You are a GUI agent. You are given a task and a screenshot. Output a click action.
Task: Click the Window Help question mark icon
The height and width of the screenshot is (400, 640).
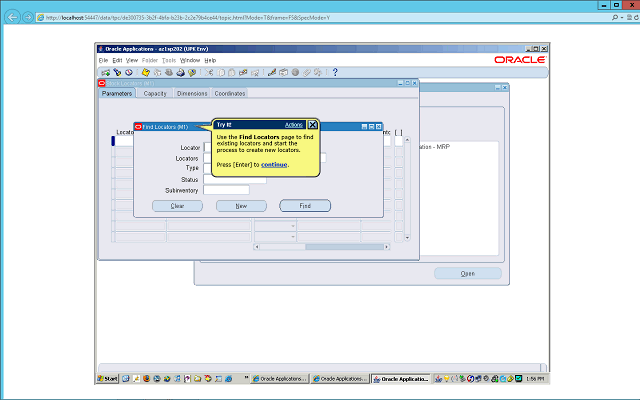coord(335,73)
